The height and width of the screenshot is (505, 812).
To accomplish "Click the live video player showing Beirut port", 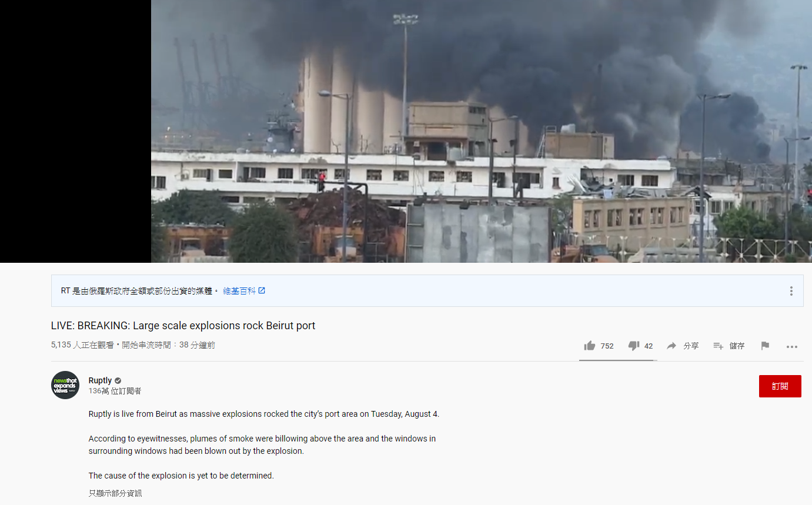I will [x=482, y=131].
